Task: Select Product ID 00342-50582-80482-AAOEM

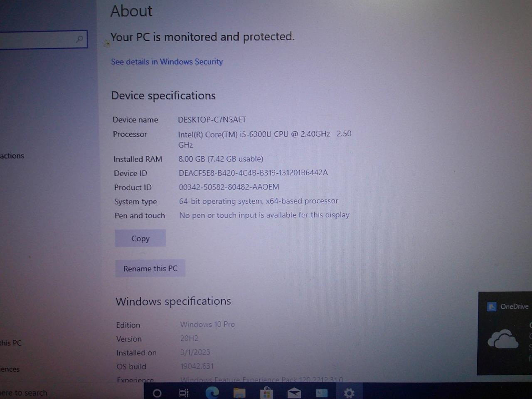Action: 229,187
